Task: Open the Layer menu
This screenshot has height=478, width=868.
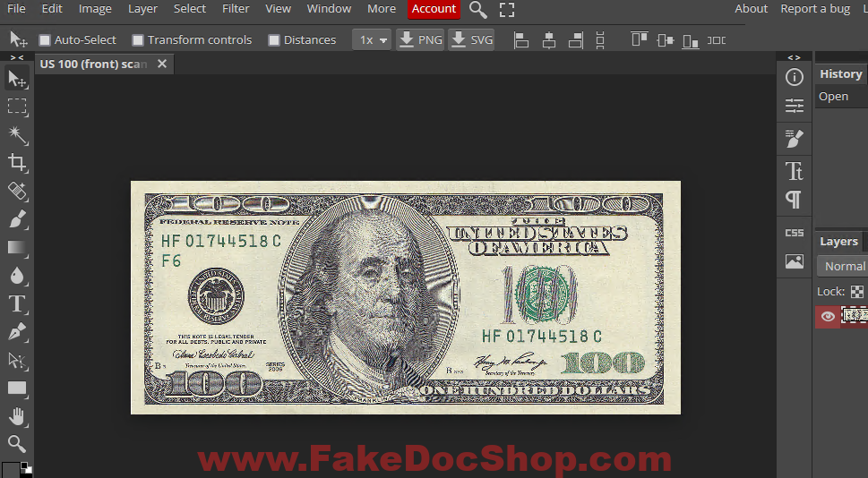Action: coord(142,9)
